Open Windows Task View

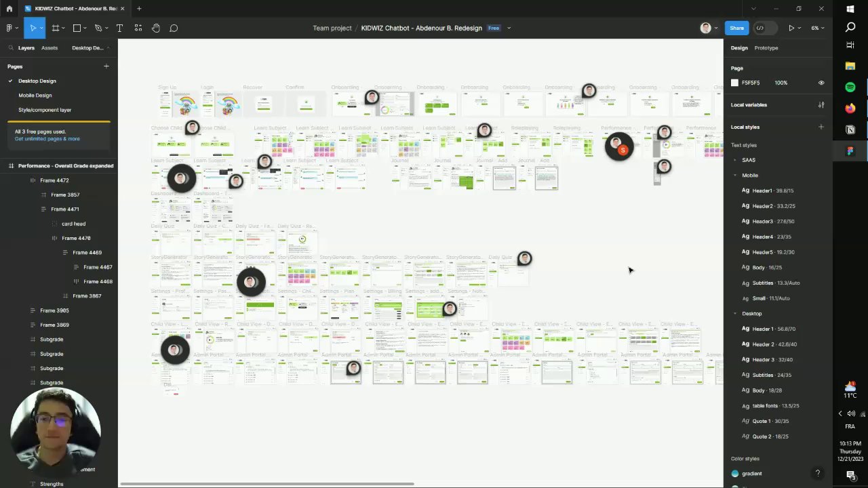pos(850,45)
